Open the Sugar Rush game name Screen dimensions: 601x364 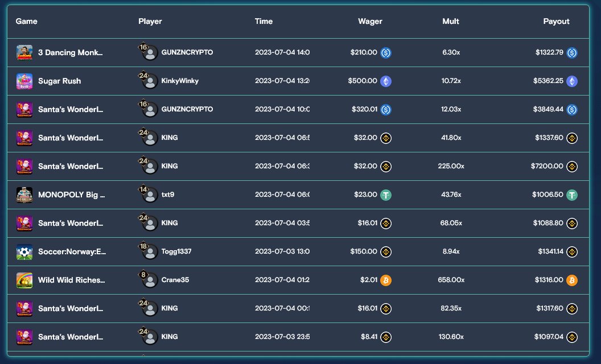59,81
